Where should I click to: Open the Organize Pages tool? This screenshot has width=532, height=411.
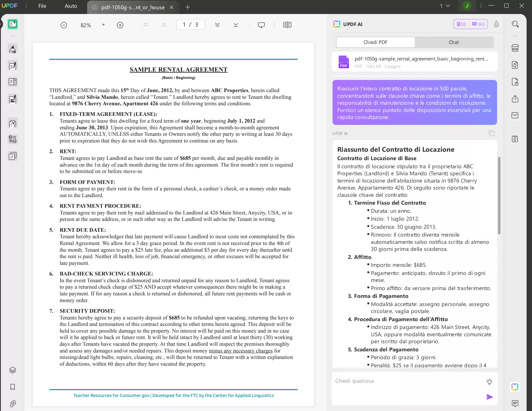(13, 82)
